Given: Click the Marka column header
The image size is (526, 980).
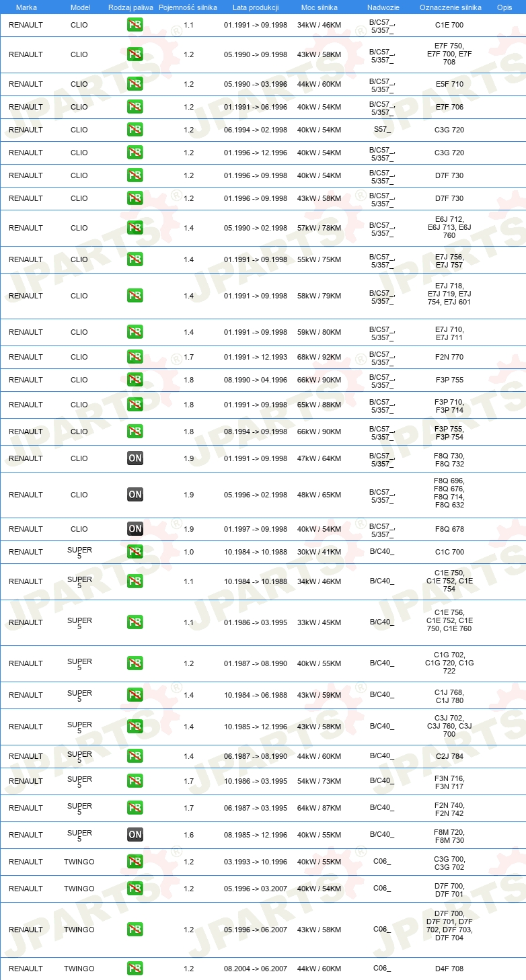Looking at the screenshot, I should (27, 7).
